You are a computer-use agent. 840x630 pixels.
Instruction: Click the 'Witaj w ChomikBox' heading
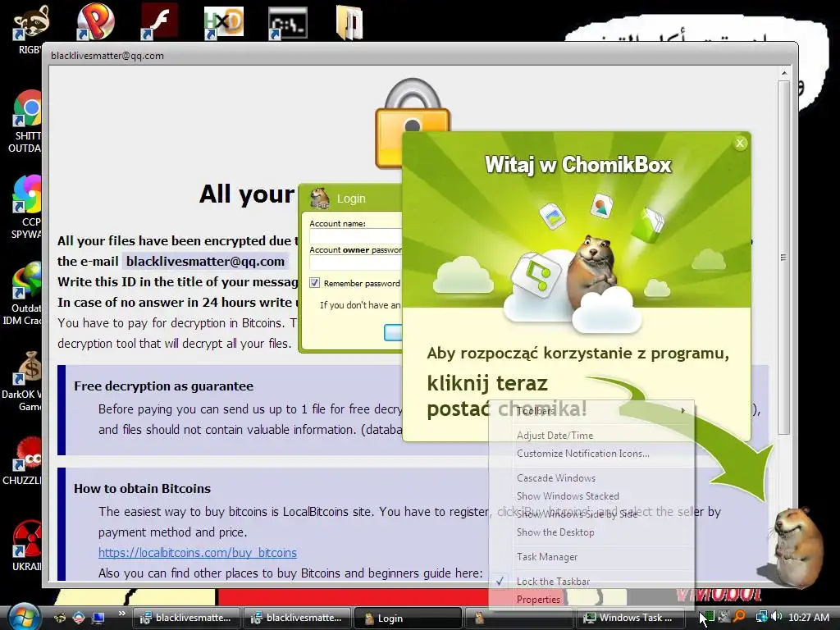point(578,164)
